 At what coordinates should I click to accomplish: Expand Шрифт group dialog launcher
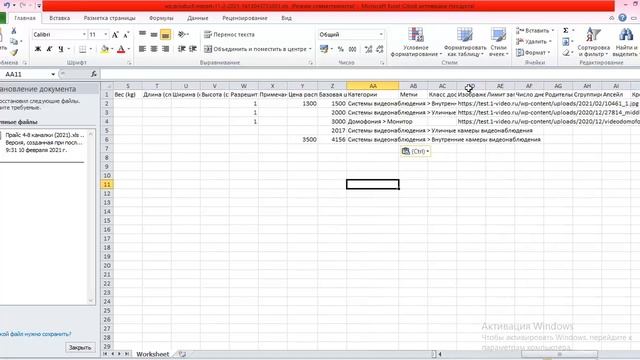point(129,63)
